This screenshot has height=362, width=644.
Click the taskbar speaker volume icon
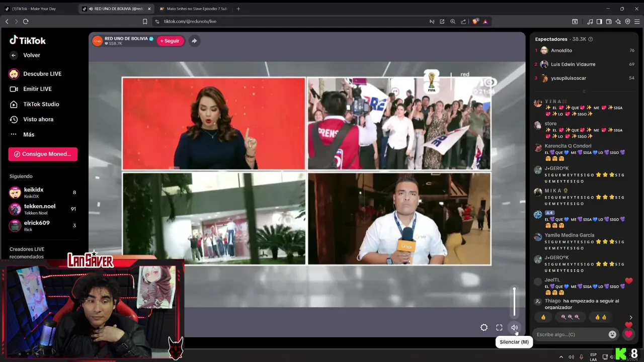click(x=571, y=357)
